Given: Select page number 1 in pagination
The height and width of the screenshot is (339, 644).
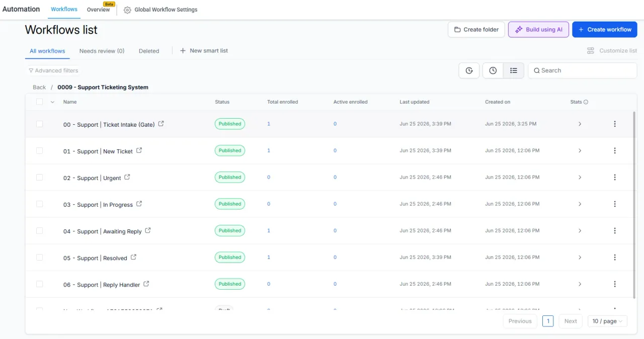Looking at the screenshot, I should pos(548,321).
